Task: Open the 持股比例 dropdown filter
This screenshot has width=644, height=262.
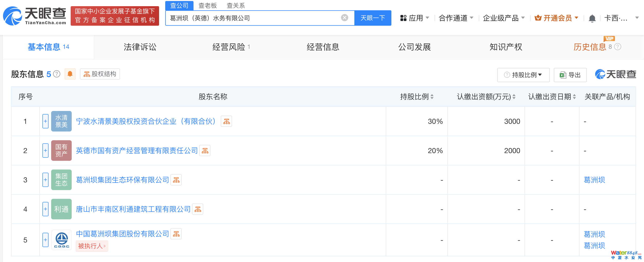Action: [x=523, y=75]
